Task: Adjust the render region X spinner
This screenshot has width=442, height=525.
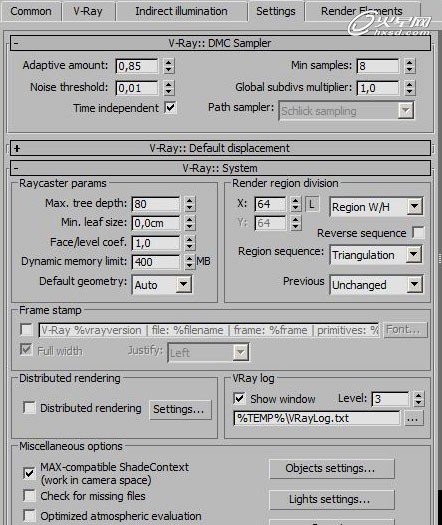Action: pyautogui.click(x=295, y=204)
